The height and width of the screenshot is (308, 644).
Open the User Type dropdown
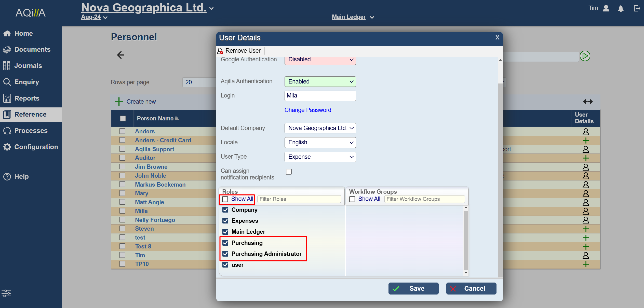point(320,157)
